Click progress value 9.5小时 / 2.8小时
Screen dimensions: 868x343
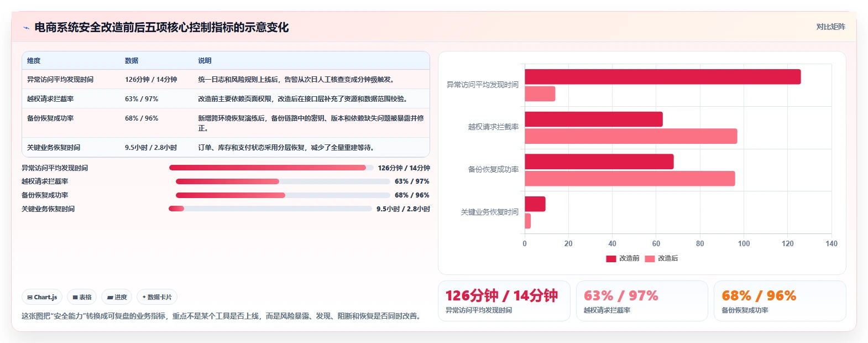pos(403,209)
